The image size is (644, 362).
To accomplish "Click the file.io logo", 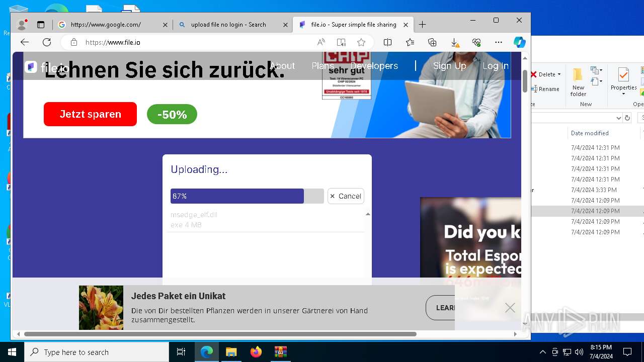I will pyautogui.click(x=47, y=67).
